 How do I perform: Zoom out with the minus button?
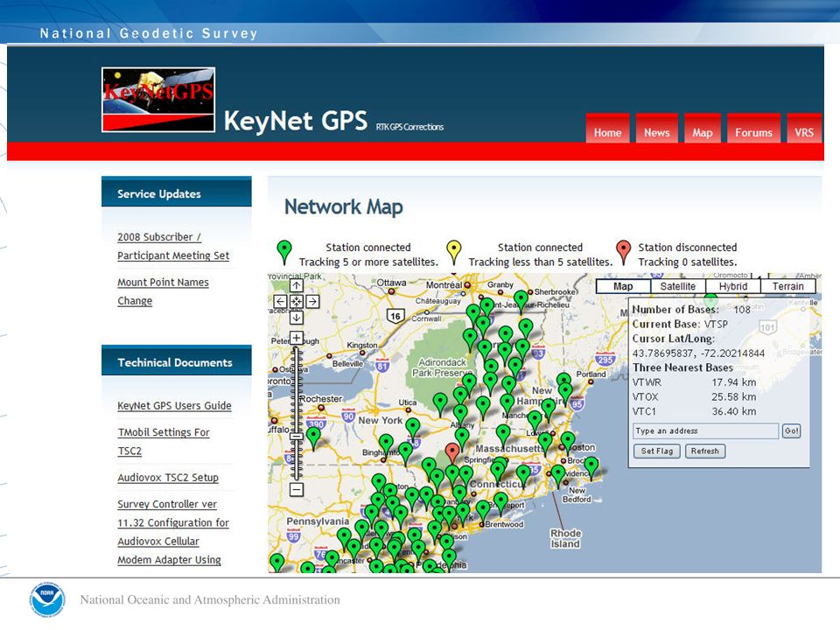pos(297,489)
